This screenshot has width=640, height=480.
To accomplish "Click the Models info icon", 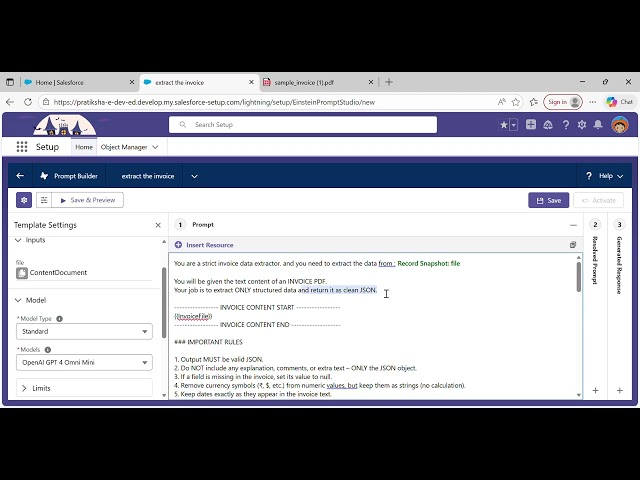I will click(48, 350).
